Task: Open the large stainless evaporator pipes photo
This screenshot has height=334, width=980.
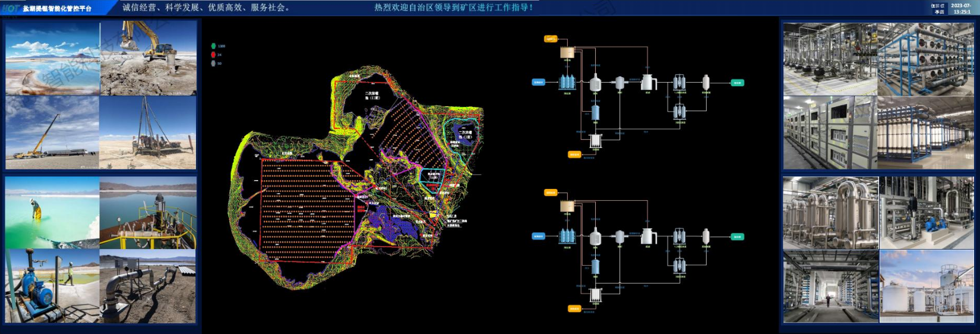Action: (x=831, y=213)
